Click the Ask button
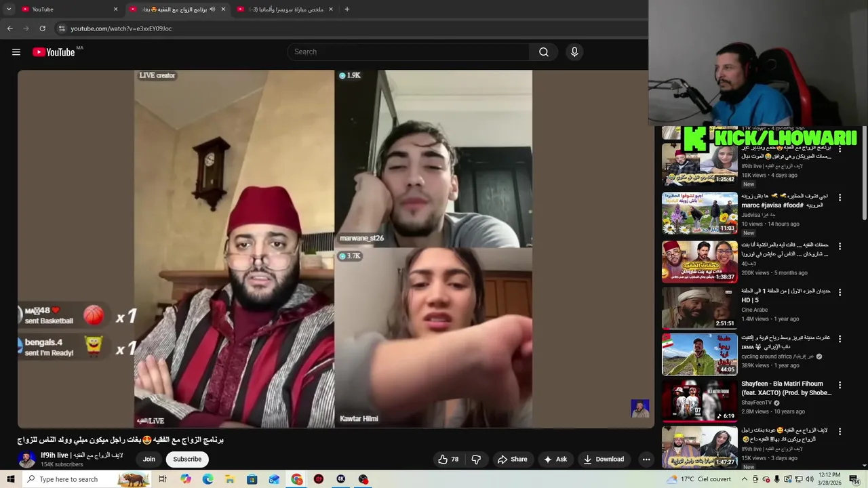This screenshot has height=488, width=868. click(x=555, y=459)
